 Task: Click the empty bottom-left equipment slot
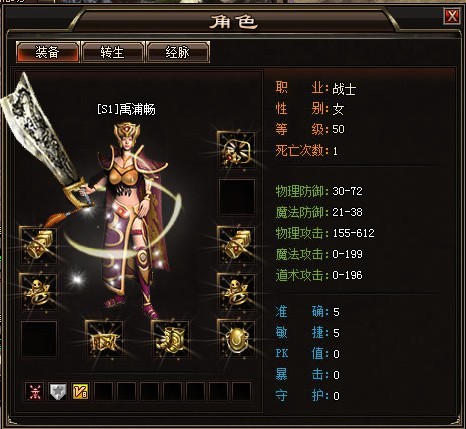click(39, 339)
